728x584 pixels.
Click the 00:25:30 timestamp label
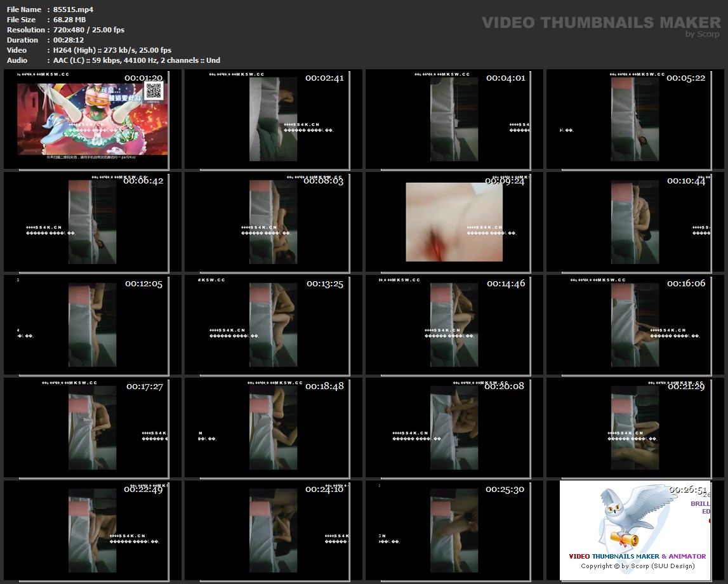[505, 489]
